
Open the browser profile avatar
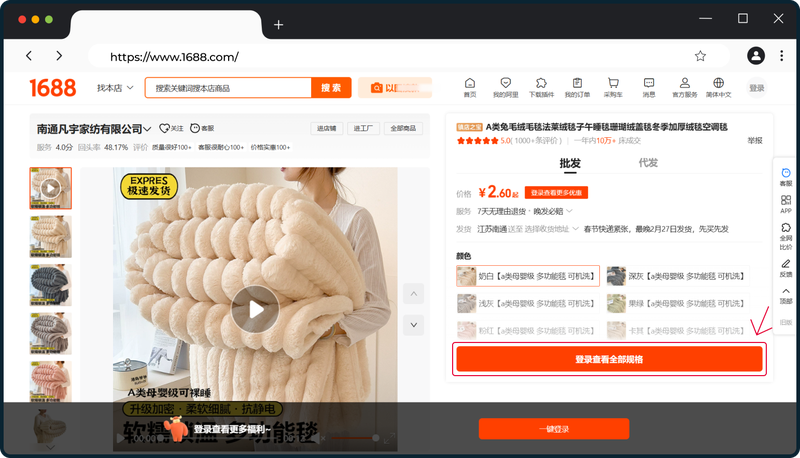pos(756,56)
